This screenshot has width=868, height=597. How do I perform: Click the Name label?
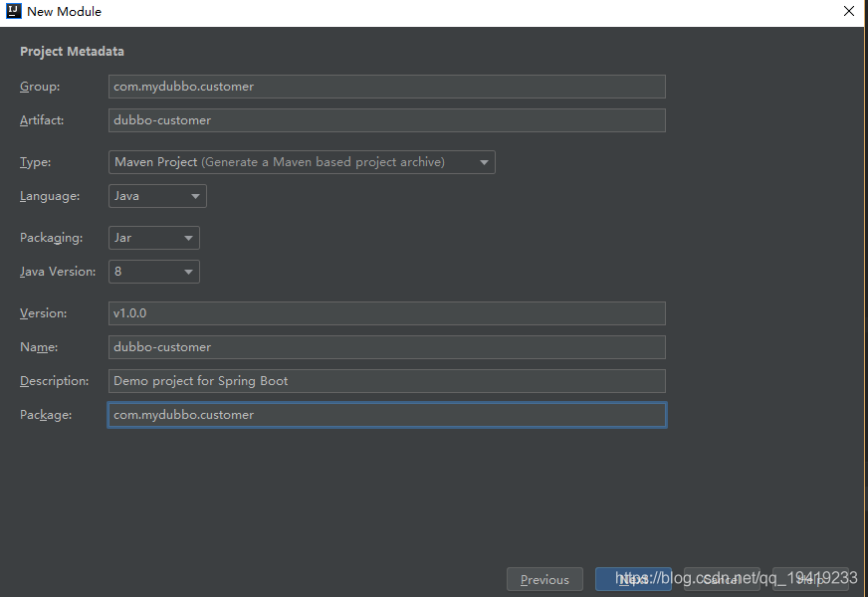pyautogui.click(x=39, y=347)
